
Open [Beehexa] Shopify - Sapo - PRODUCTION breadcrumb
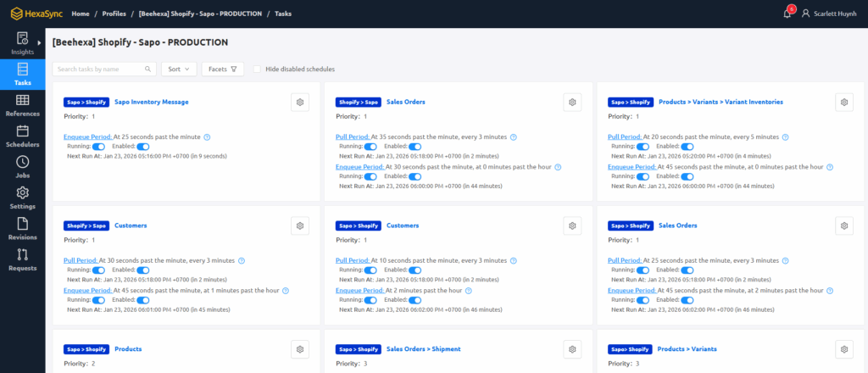(200, 14)
